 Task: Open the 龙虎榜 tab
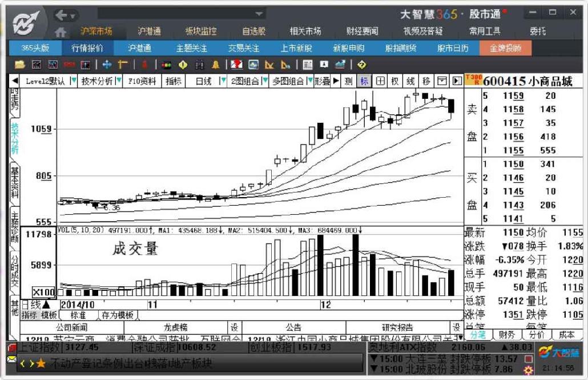coord(175,327)
